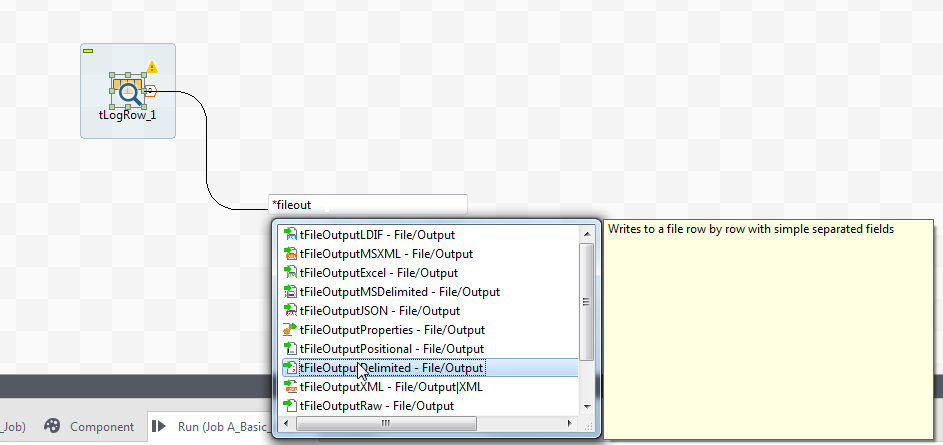Click the component description tooltip text

click(751, 229)
